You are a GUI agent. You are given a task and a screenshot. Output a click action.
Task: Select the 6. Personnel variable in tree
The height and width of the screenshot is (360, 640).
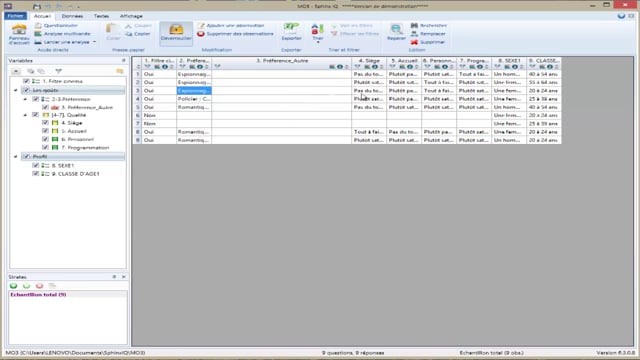[x=78, y=139]
